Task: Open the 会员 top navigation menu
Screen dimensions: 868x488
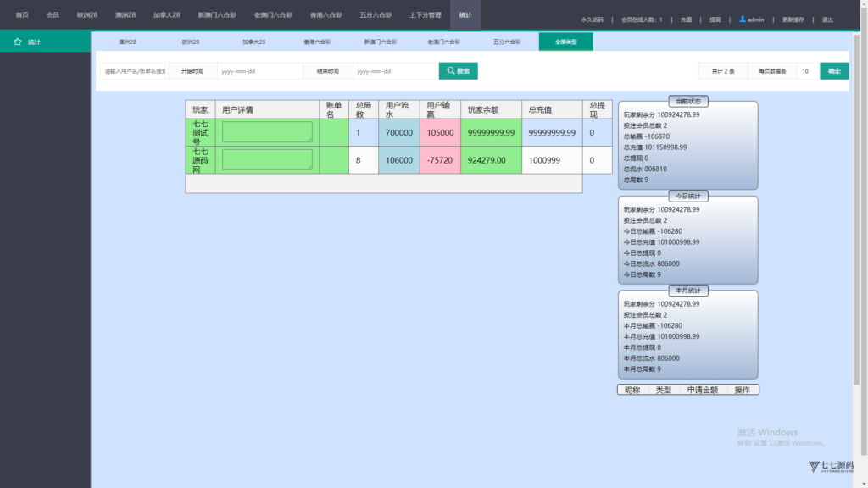Action: [53, 15]
